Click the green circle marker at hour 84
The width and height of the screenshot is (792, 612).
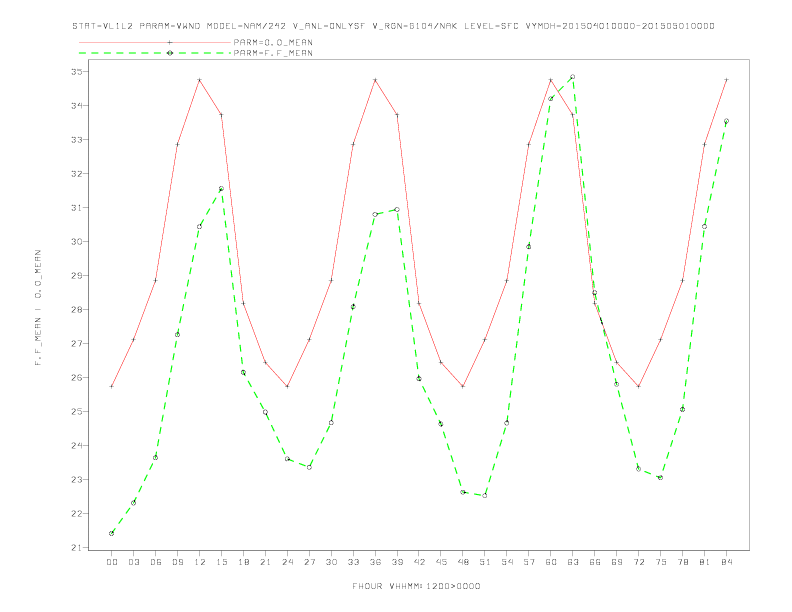[726, 121]
